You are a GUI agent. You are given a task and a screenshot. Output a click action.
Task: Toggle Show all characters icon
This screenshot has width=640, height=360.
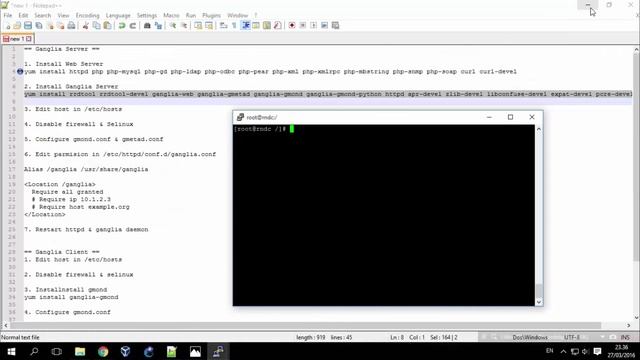[x=234, y=26]
